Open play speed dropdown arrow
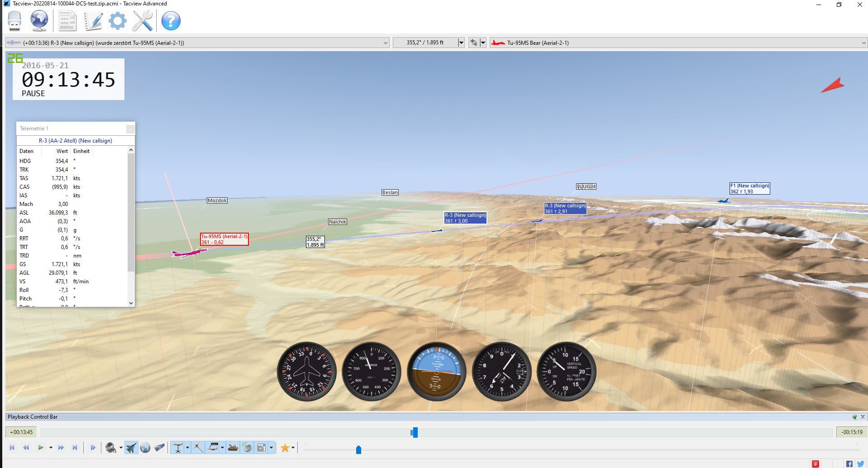Screen dimensions: 868x468 click(51, 448)
